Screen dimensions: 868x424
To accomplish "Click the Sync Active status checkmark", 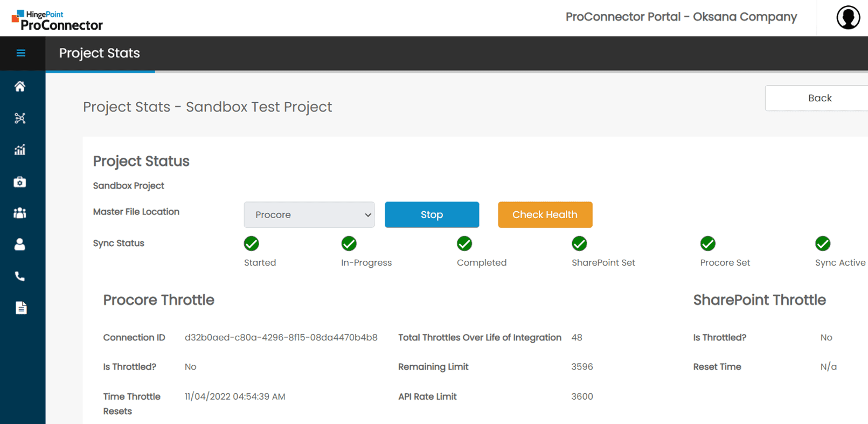I will click(x=823, y=244).
